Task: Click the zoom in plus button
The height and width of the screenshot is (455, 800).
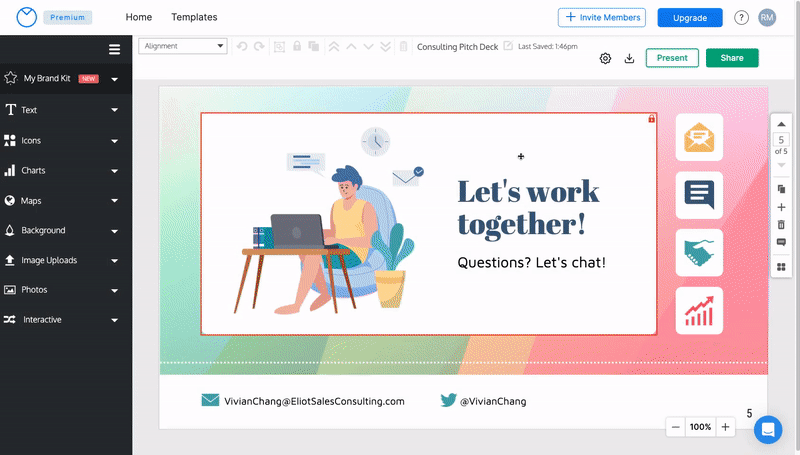Action: [x=726, y=427]
